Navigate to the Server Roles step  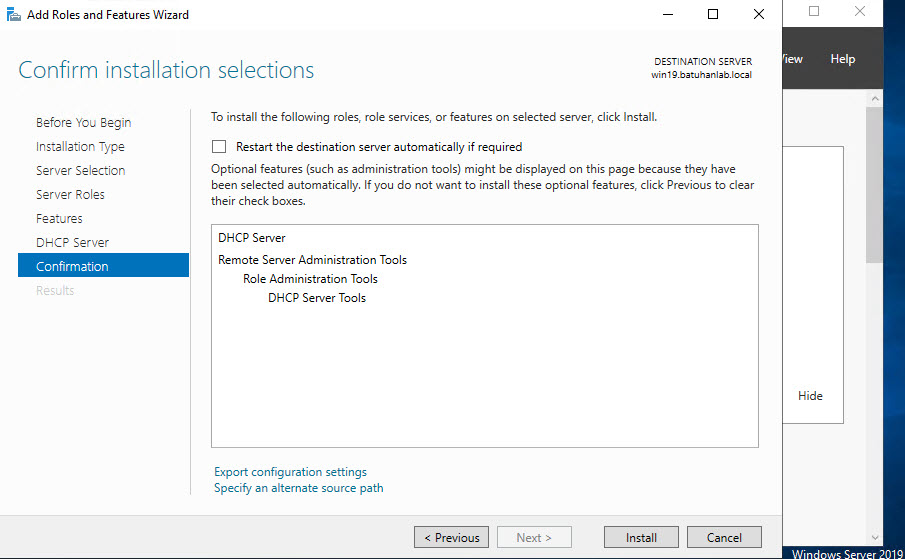[x=70, y=194]
